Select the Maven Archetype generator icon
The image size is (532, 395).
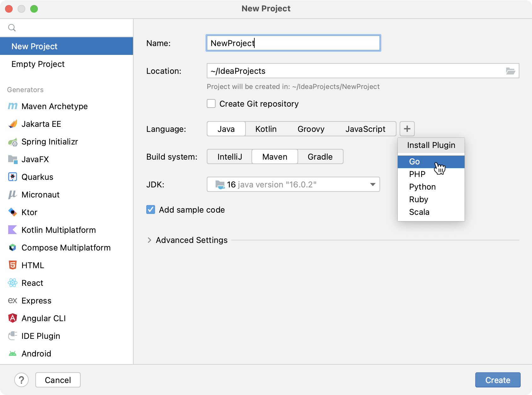point(13,106)
